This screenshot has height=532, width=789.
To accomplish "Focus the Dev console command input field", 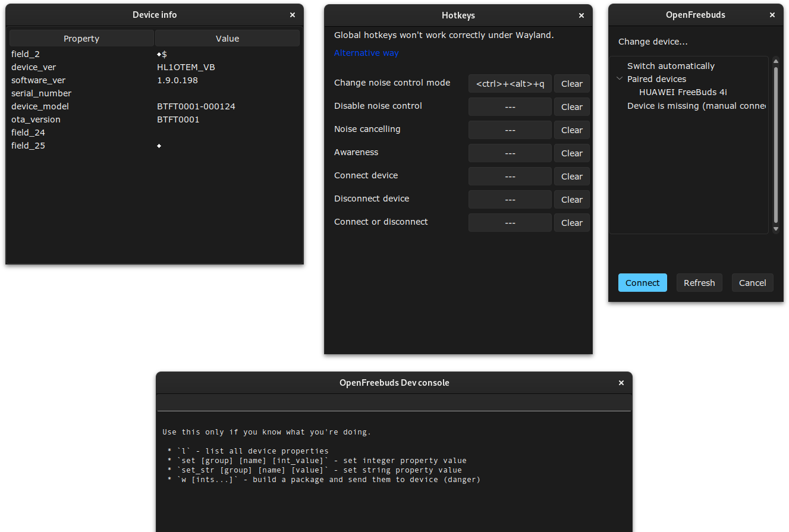I will tap(394, 402).
